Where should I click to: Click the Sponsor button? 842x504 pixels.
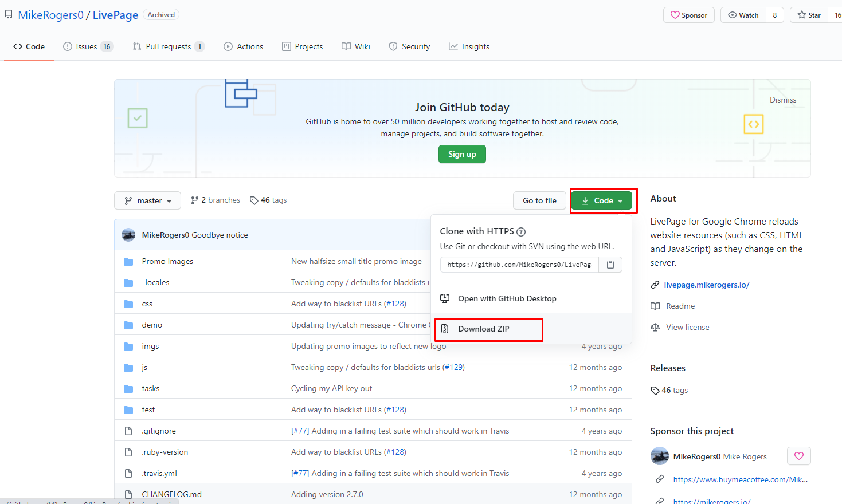point(689,15)
